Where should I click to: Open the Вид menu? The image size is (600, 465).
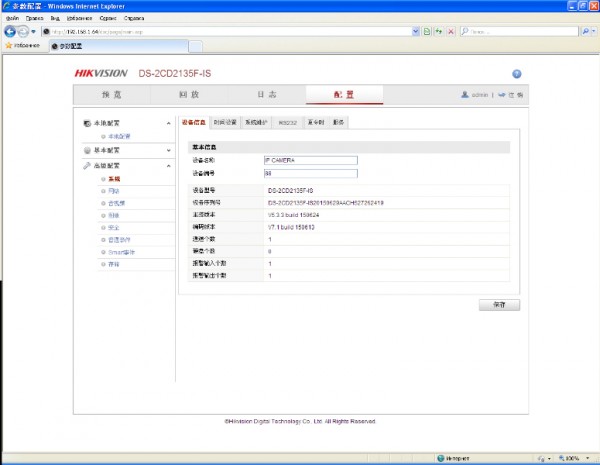click(x=55, y=18)
